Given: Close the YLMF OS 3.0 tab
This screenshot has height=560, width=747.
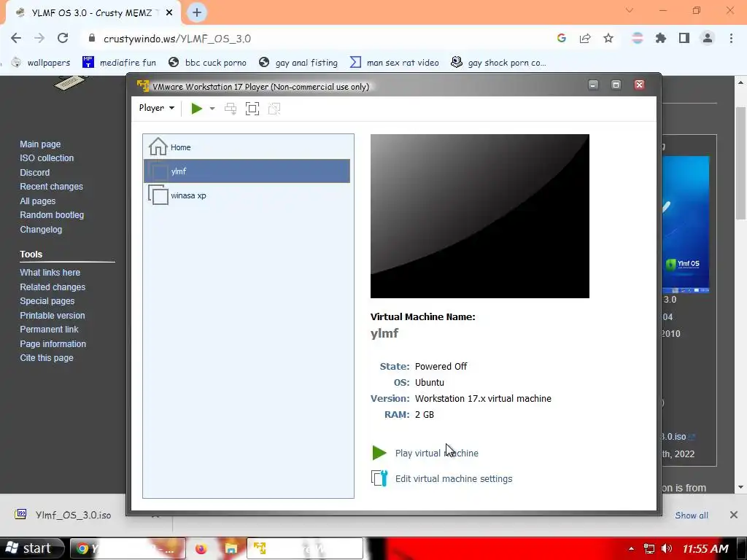Looking at the screenshot, I should [x=169, y=13].
